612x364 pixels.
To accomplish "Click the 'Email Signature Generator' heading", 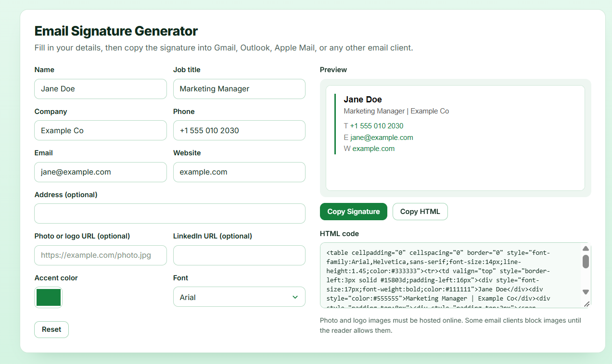I will [x=116, y=31].
